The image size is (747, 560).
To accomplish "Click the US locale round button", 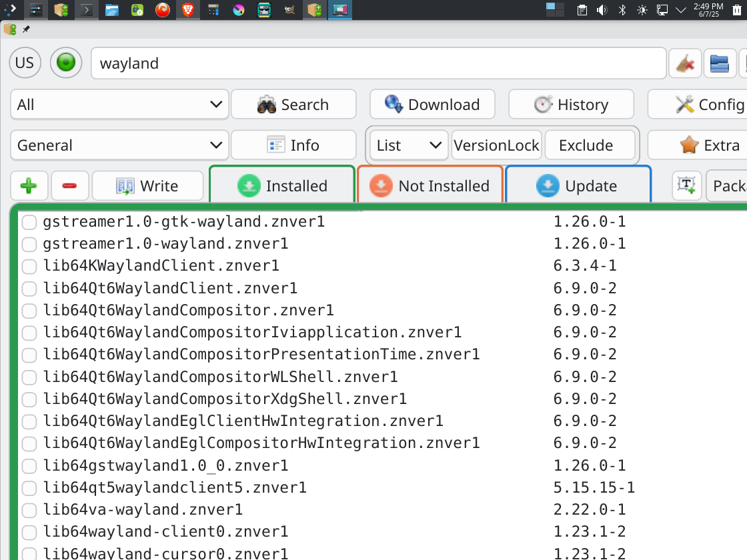I will pyautogui.click(x=25, y=63).
